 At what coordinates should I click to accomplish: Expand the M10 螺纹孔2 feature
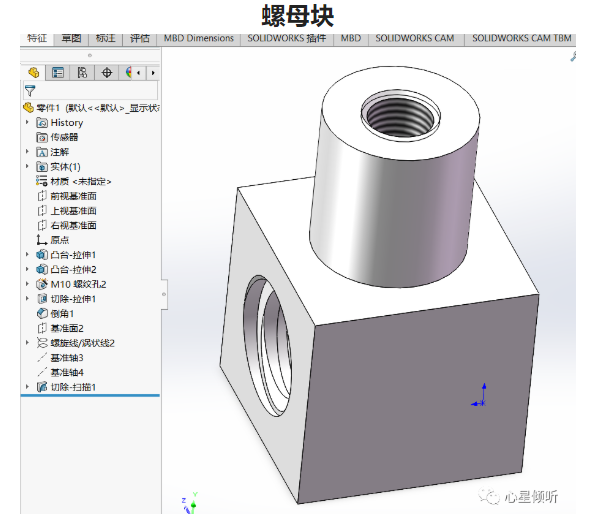pos(27,284)
